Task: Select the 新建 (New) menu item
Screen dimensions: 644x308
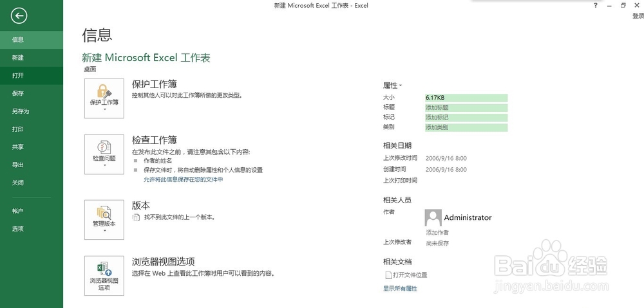Action: [x=31, y=58]
